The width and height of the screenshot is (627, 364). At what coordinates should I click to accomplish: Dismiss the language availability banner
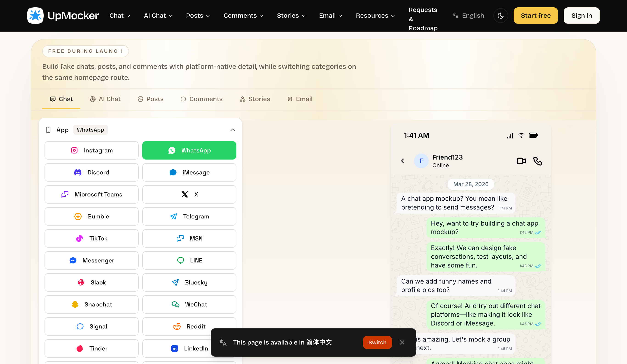pos(402,342)
